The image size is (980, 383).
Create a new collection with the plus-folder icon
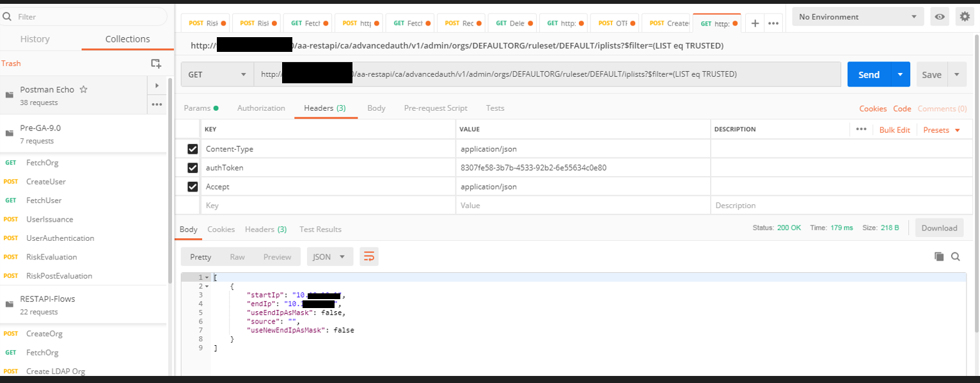[155, 63]
